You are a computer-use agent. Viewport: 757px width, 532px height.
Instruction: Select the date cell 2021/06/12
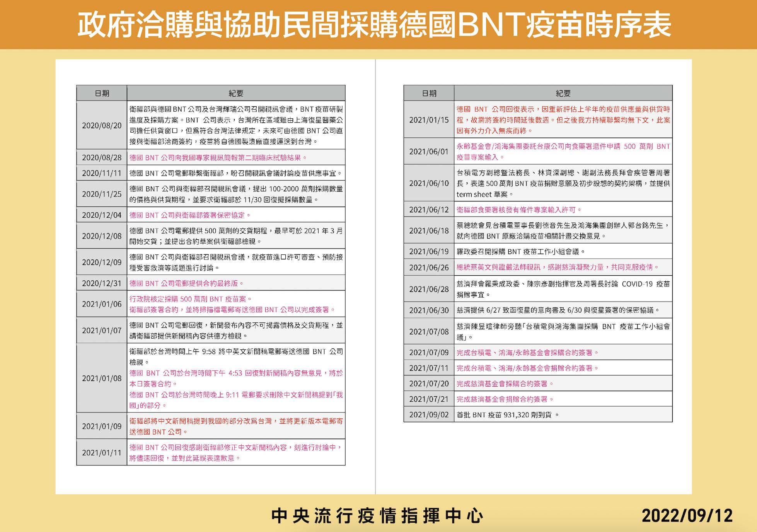[429, 209]
